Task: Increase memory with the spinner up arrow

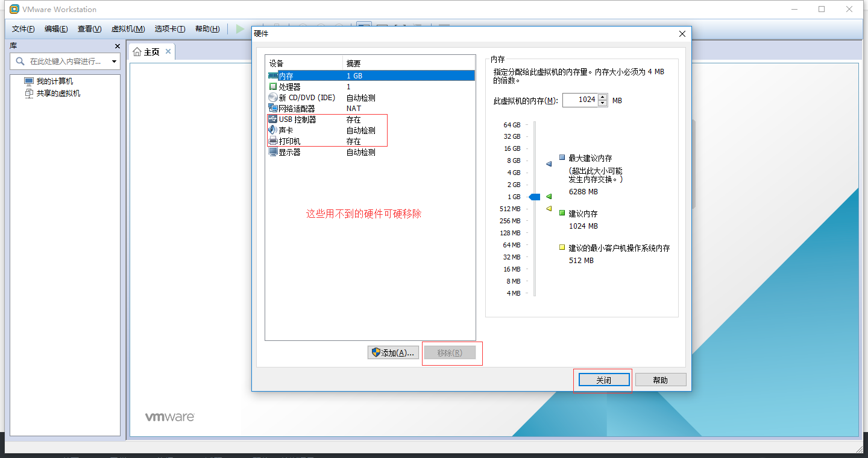Action: point(603,97)
